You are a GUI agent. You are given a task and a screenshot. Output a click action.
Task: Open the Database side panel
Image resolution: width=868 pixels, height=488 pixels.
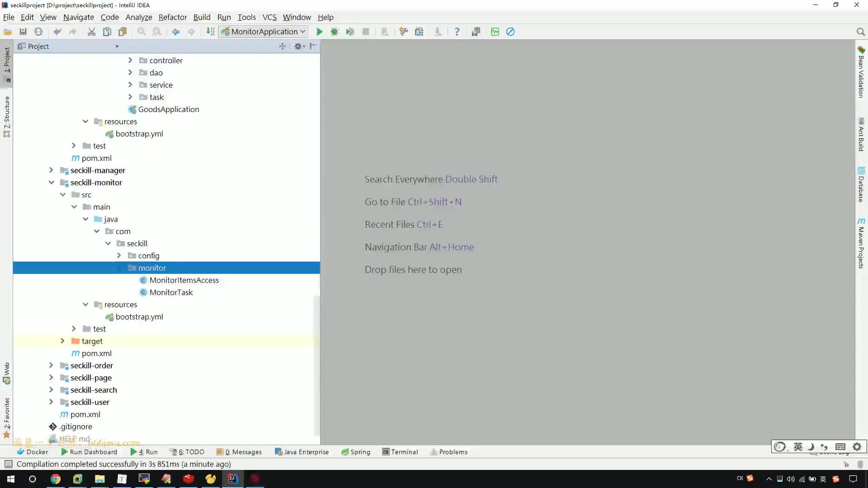point(861,184)
